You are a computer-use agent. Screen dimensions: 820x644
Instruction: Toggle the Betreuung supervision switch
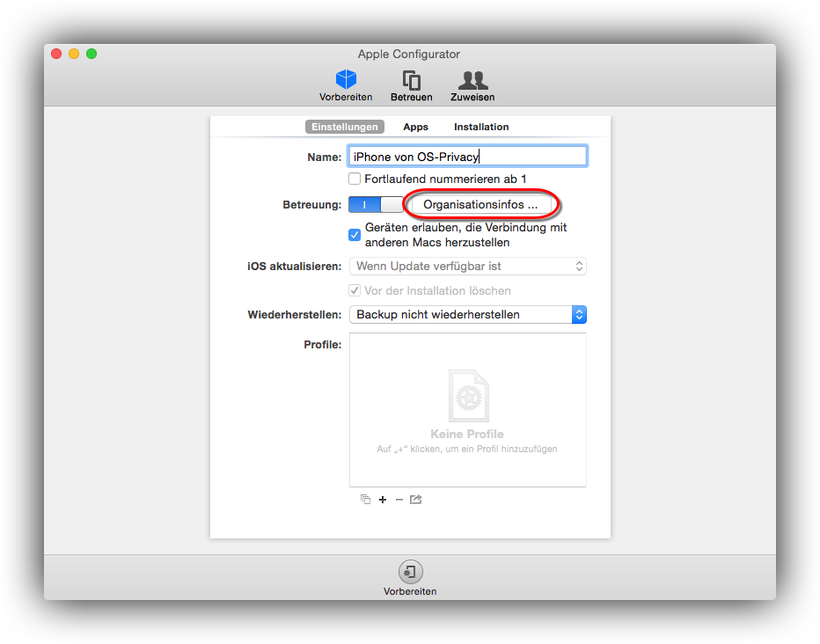[x=376, y=204]
